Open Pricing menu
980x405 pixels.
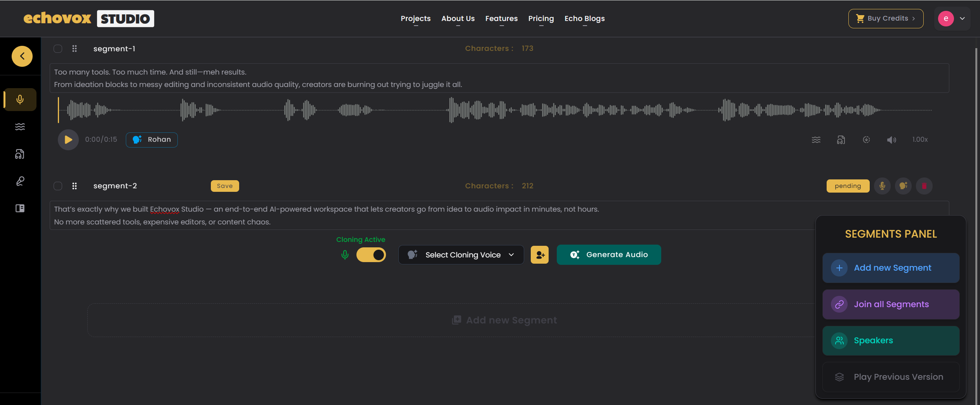pos(541,19)
